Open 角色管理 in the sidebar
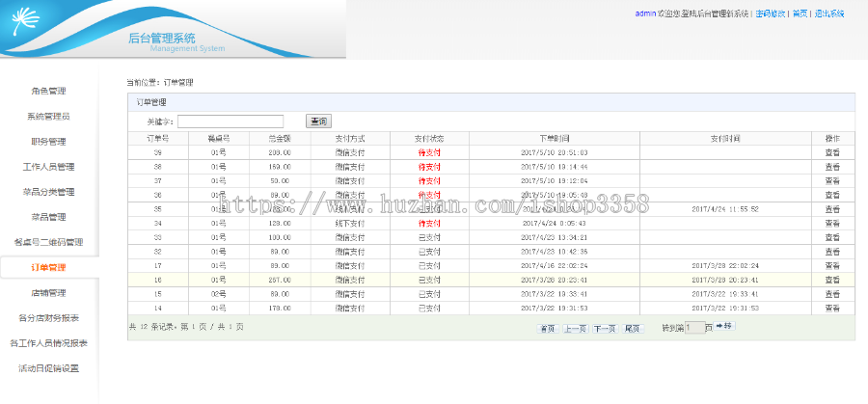 (x=48, y=92)
